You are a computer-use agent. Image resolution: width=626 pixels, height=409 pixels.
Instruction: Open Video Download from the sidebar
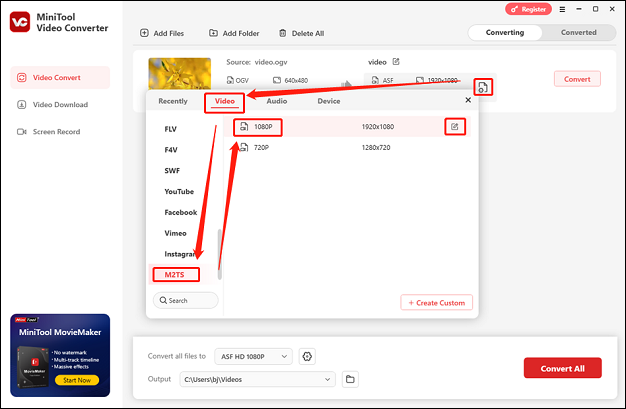(60, 105)
